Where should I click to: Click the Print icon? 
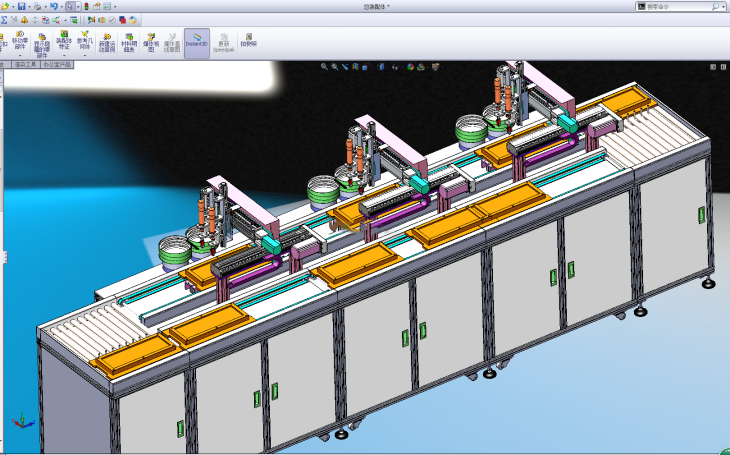tap(37, 6)
